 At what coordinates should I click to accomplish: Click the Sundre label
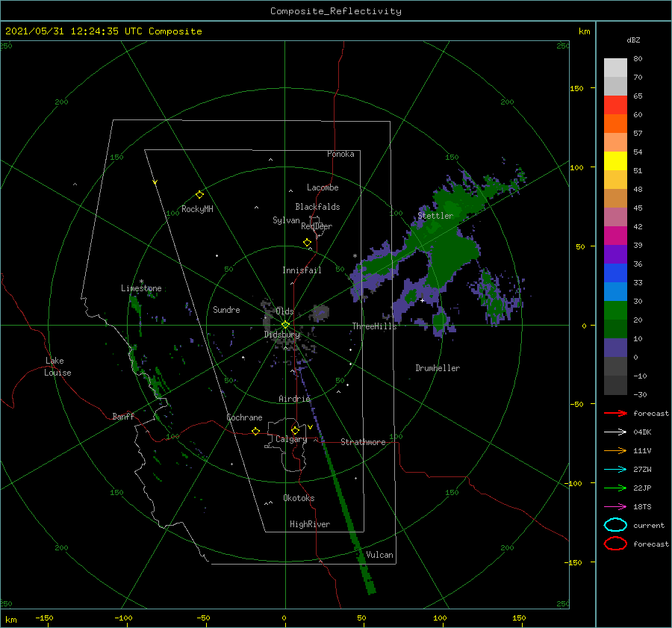pyautogui.click(x=227, y=309)
